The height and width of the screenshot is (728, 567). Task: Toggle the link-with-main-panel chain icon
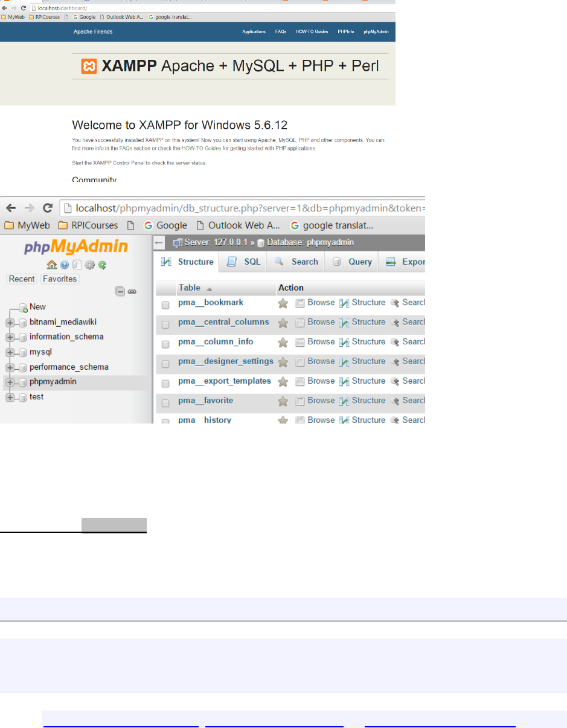point(132,291)
